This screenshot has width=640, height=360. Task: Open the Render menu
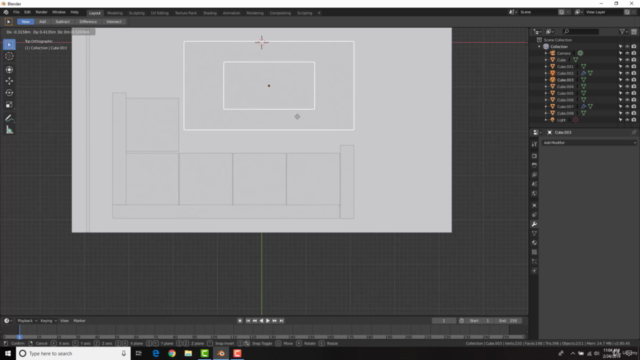pyautogui.click(x=41, y=13)
